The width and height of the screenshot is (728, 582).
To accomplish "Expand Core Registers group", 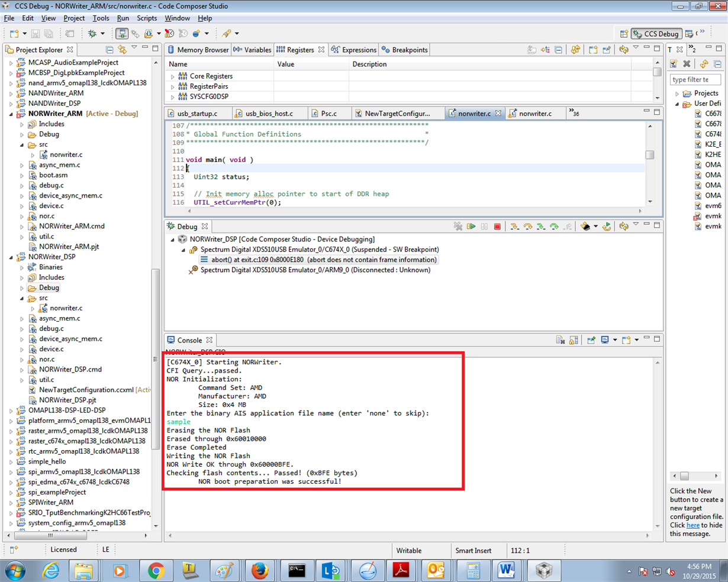I will coord(173,76).
